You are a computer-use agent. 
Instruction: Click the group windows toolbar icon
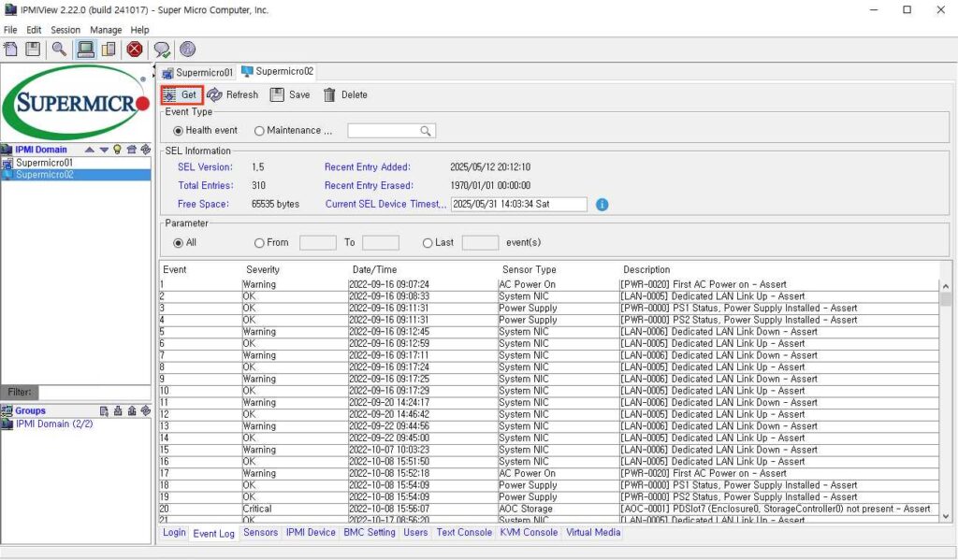(x=109, y=49)
